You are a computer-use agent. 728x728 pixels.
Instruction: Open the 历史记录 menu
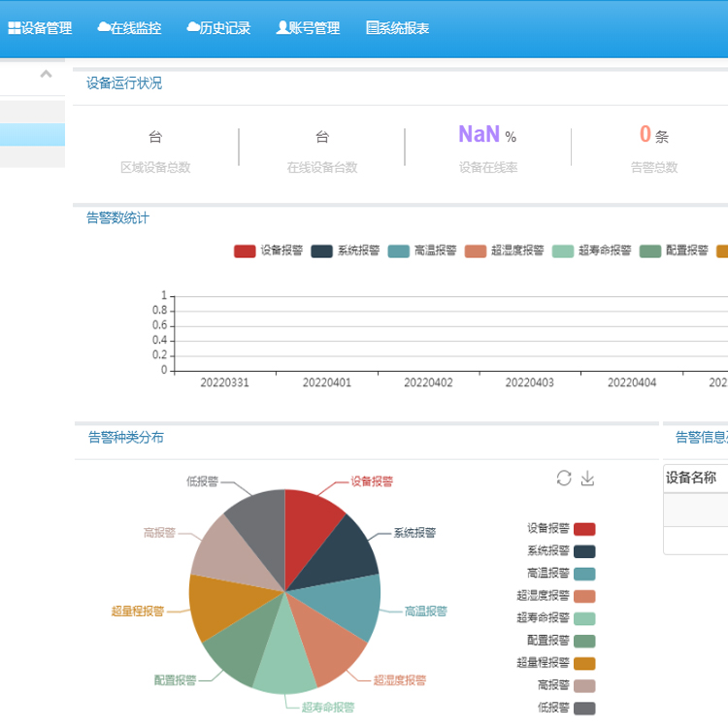click(x=218, y=28)
